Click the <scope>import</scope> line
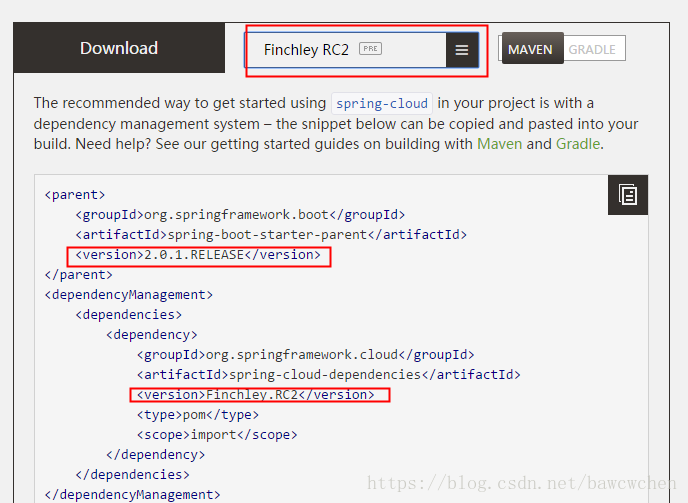The image size is (688, 503). pyautogui.click(x=217, y=435)
